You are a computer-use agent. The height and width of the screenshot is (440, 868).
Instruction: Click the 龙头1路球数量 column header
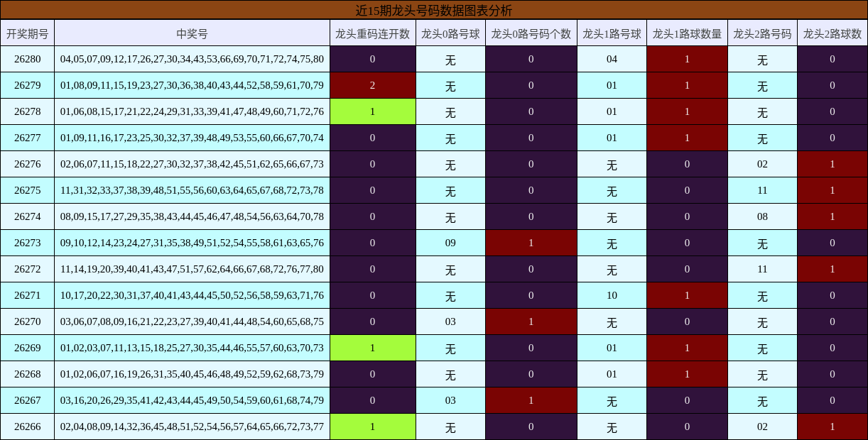(687, 33)
